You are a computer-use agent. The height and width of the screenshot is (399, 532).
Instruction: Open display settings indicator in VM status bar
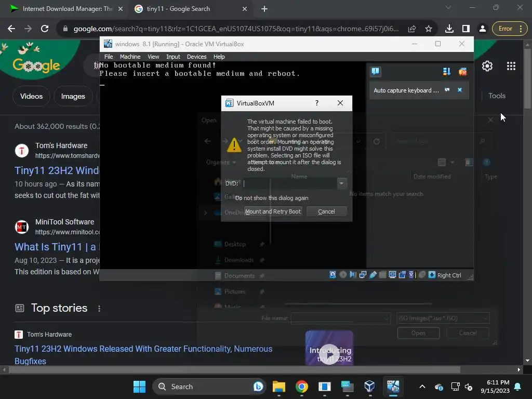[392, 275]
